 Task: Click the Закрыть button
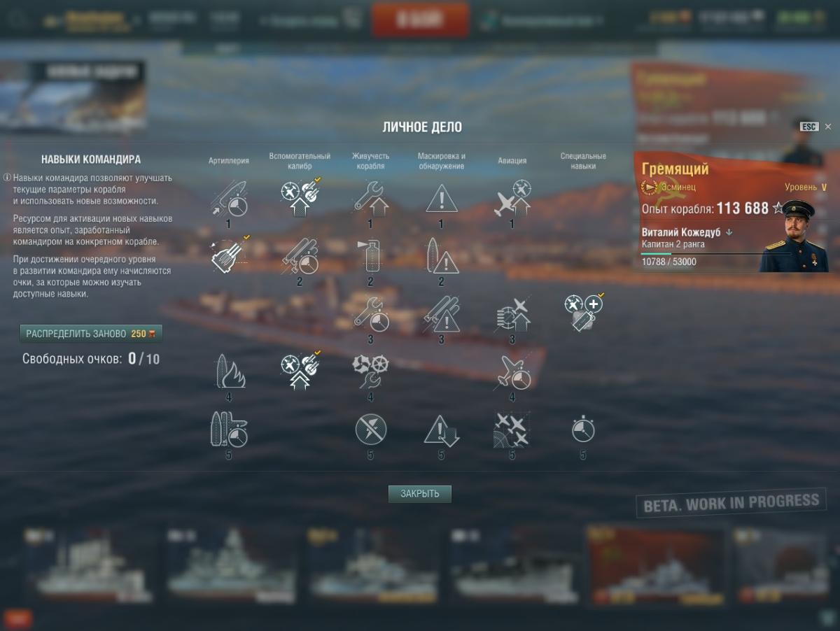pyautogui.click(x=420, y=494)
